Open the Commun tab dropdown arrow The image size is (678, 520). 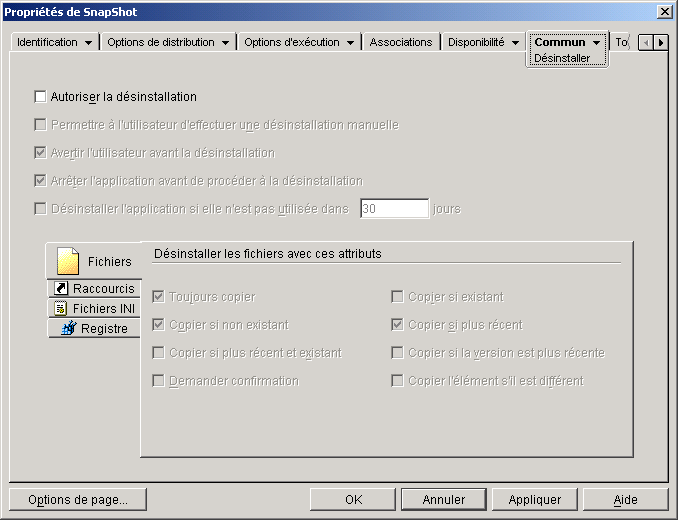pyautogui.click(x=596, y=43)
